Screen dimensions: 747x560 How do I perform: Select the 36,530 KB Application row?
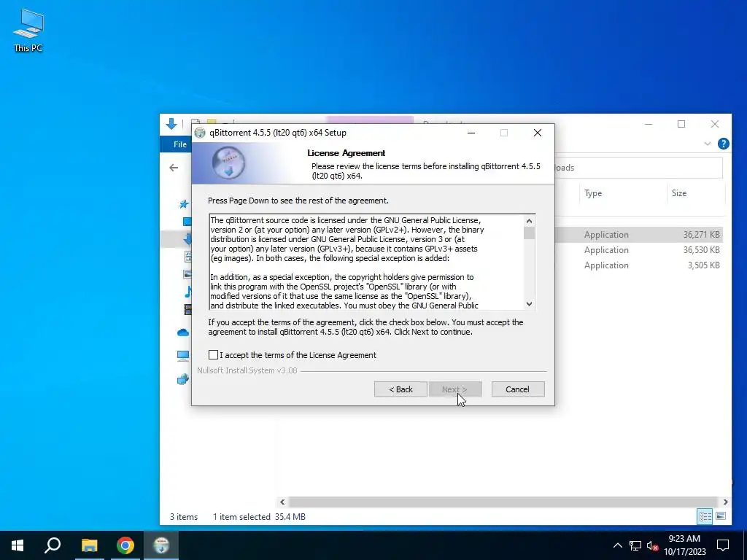pyautogui.click(x=639, y=250)
